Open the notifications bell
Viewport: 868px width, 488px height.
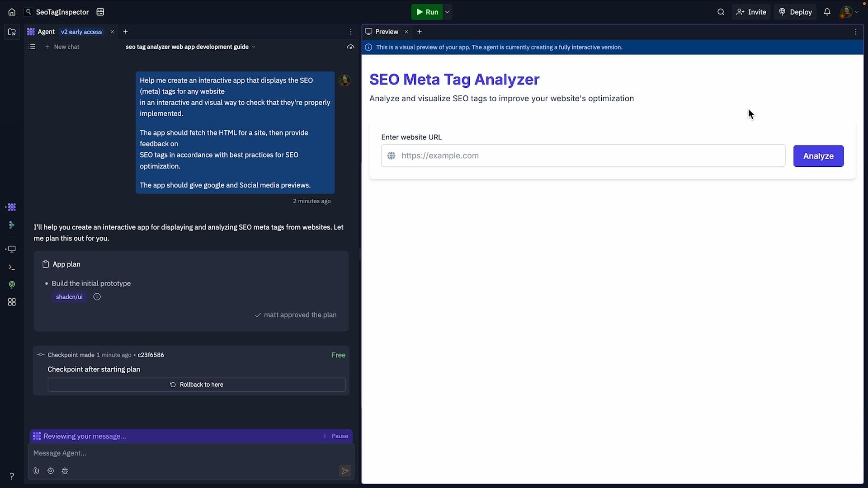(827, 12)
